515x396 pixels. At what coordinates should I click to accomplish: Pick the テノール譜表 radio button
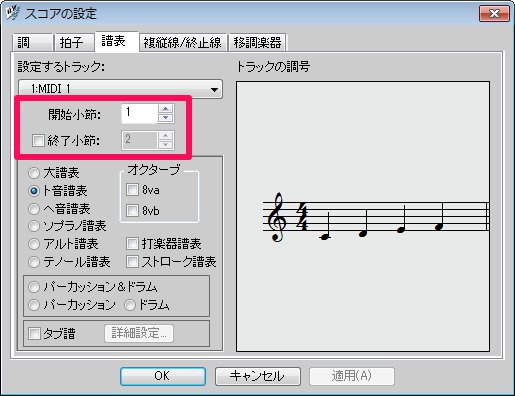pos(34,262)
